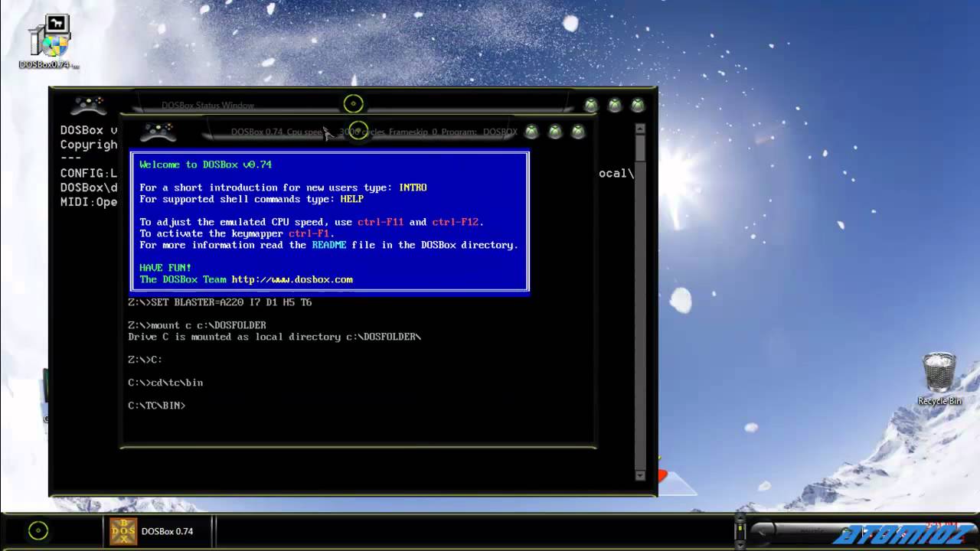
Task: Click the 'mount c c:\DOSFOLDER' command line
Action: (x=197, y=325)
